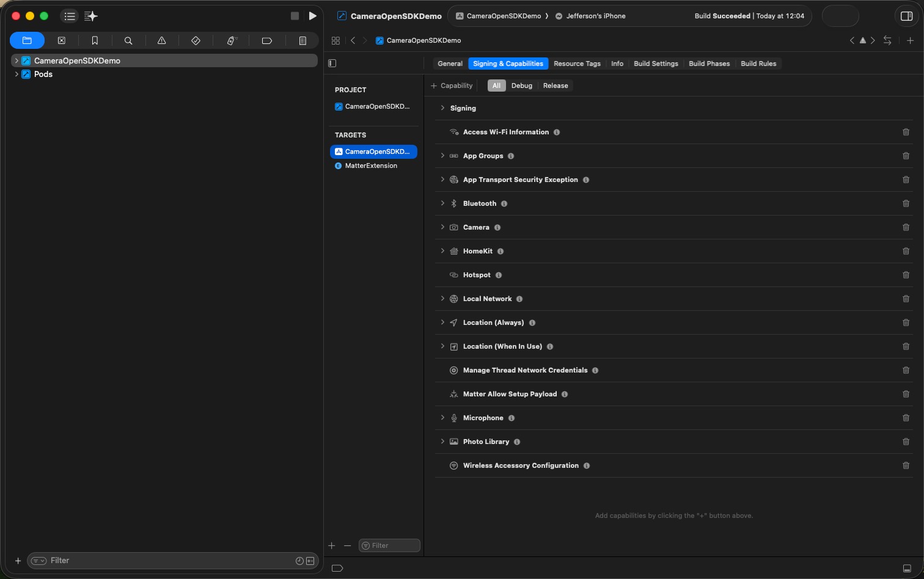Switch to the Build Settings tab
The height and width of the screenshot is (579, 924).
coord(656,64)
